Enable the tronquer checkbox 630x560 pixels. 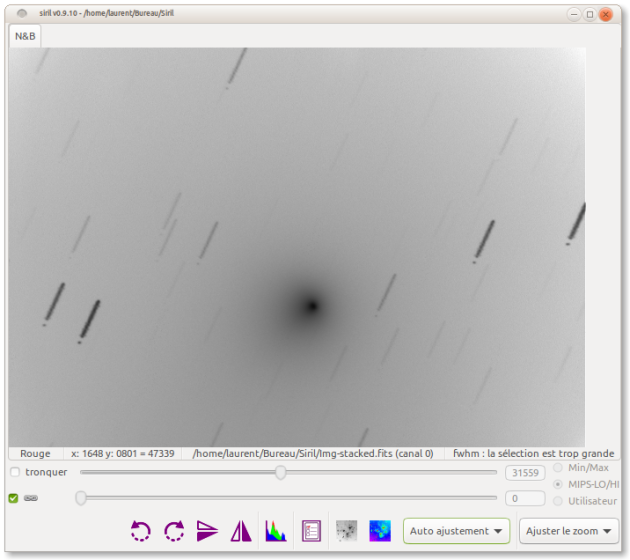pos(15,472)
